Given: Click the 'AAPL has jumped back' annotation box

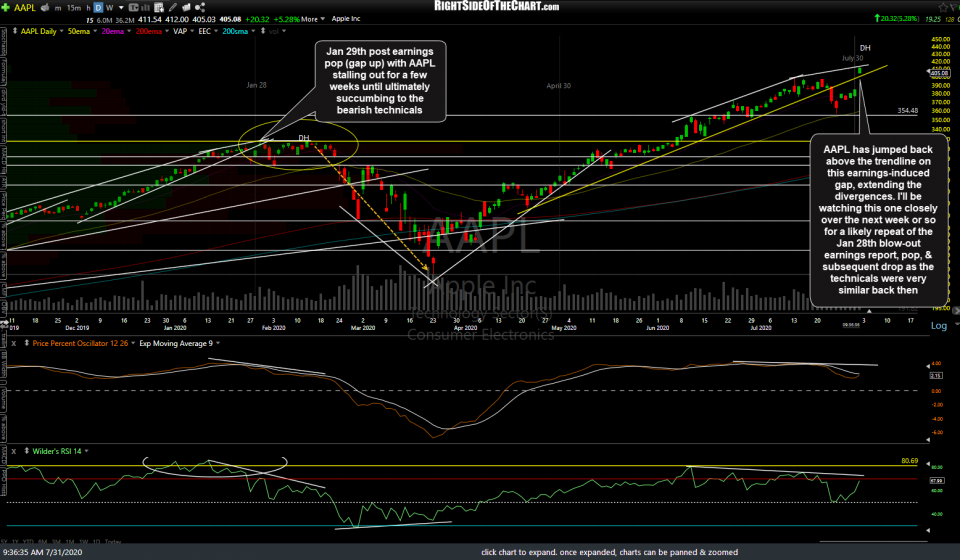Looking at the screenshot, I should pyautogui.click(x=878, y=220).
